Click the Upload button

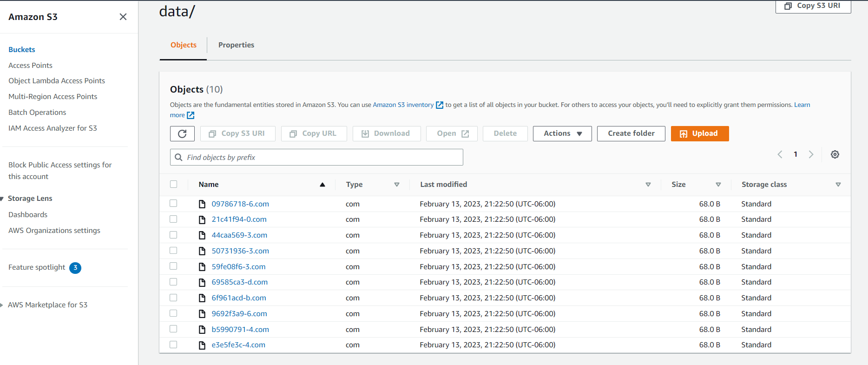click(x=700, y=133)
